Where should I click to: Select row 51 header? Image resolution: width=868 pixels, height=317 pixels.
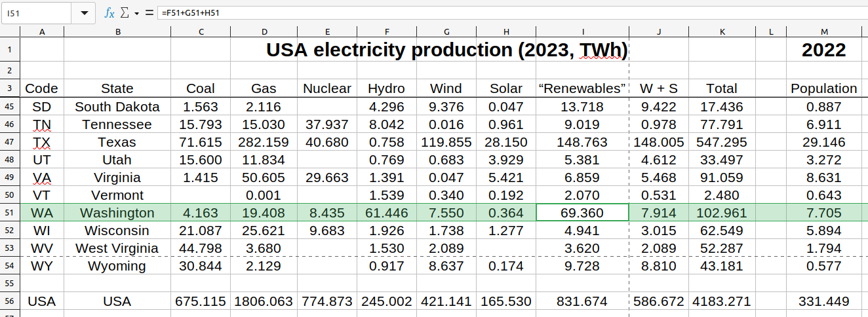tap(10, 213)
